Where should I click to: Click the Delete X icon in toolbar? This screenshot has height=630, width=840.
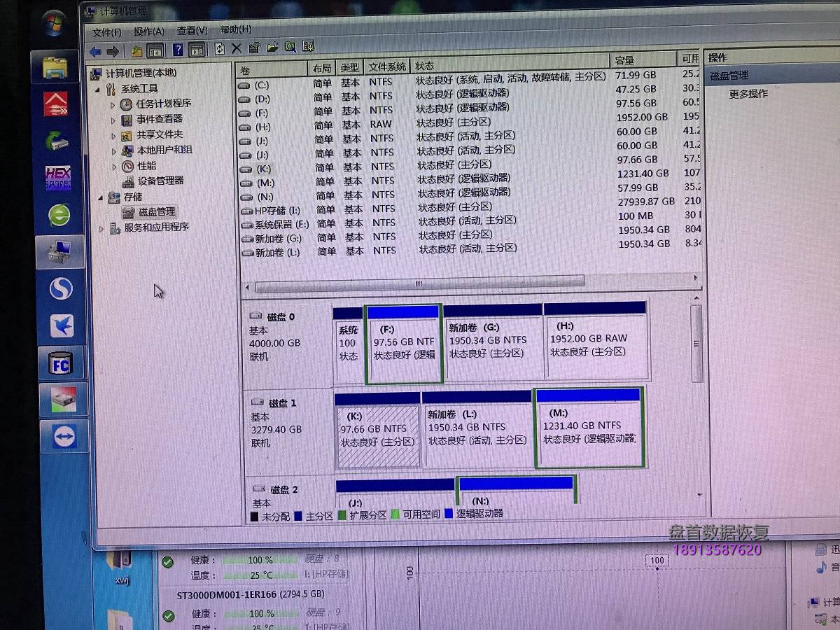[237, 48]
